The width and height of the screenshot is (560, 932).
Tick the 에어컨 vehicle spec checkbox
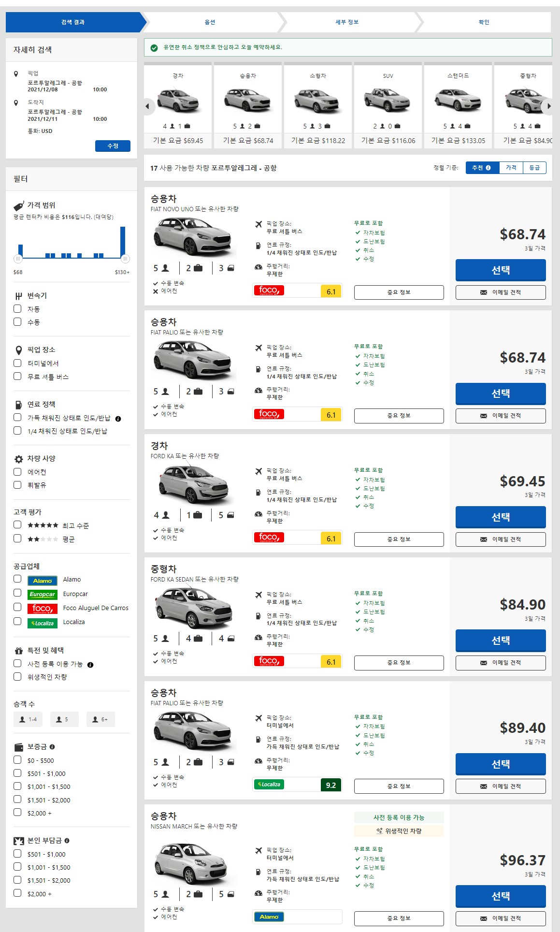17,471
